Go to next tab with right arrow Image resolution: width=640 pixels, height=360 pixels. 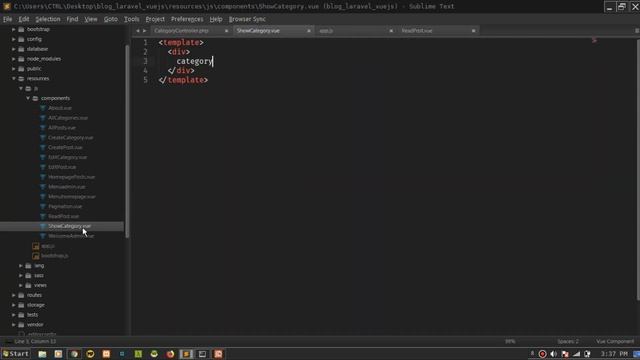pos(144,31)
